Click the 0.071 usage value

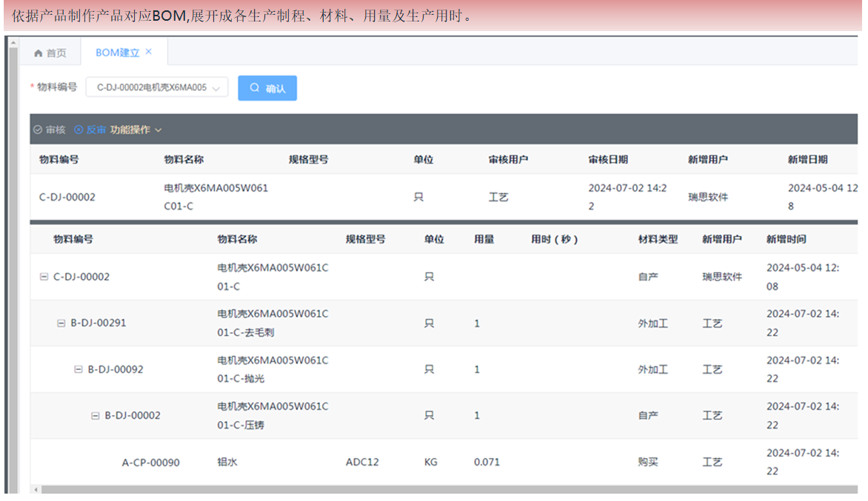487,463
